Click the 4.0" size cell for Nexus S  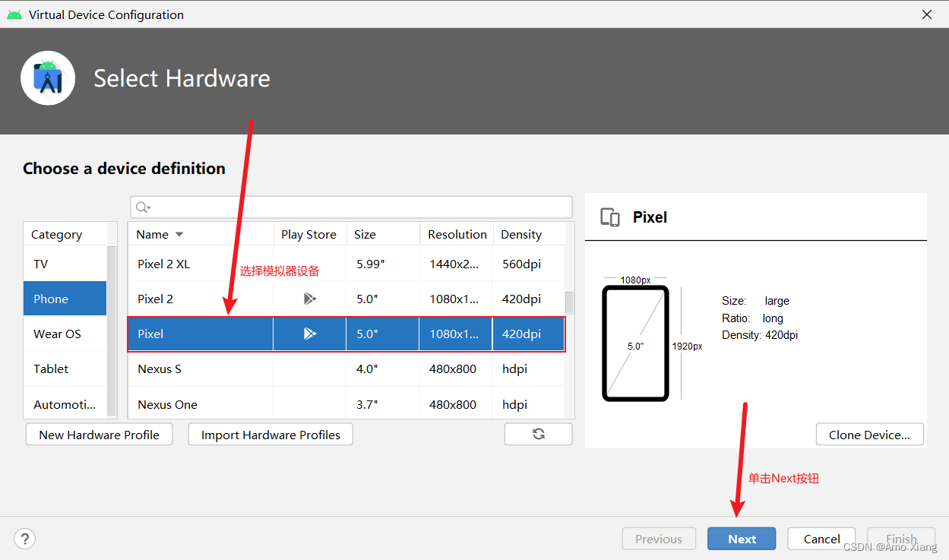(x=383, y=369)
